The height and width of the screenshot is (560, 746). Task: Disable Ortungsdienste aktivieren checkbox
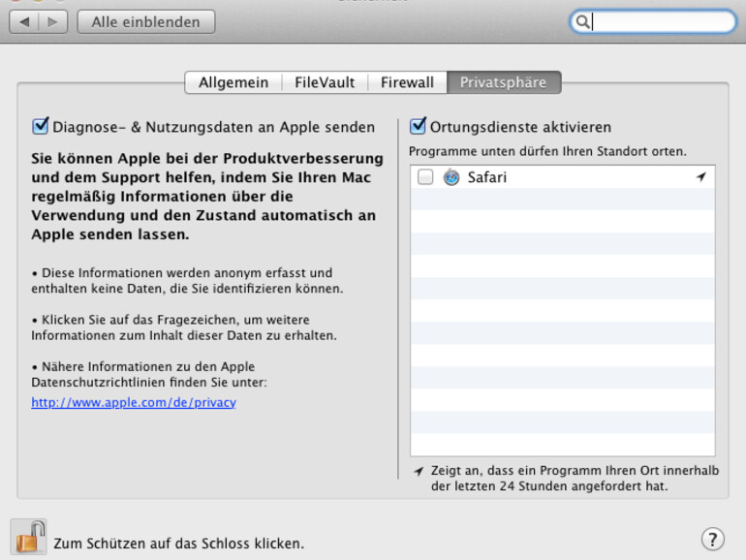click(x=418, y=126)
